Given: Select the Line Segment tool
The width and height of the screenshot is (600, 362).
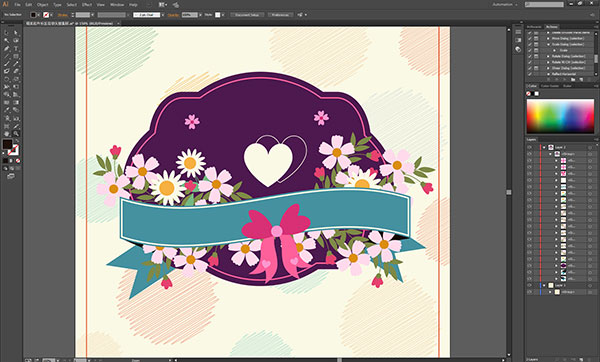Looking at the screenshot, I should pyautogui.click(x=7, y=56).
